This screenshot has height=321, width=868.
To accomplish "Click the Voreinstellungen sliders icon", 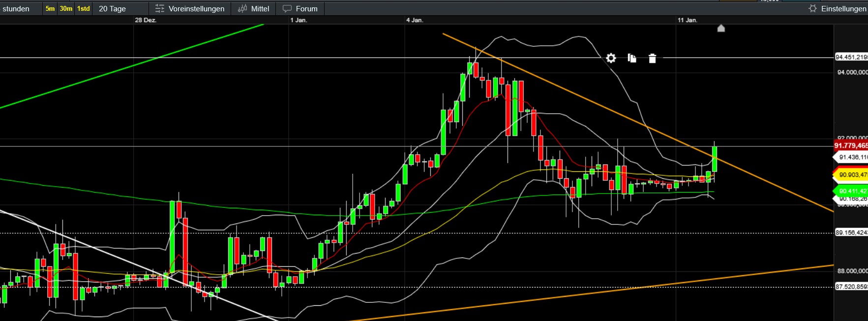I will (159, 8).
